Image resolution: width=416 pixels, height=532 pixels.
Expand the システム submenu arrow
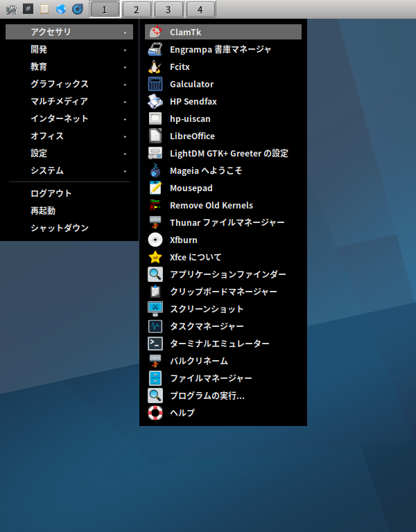tap(125, 171)
